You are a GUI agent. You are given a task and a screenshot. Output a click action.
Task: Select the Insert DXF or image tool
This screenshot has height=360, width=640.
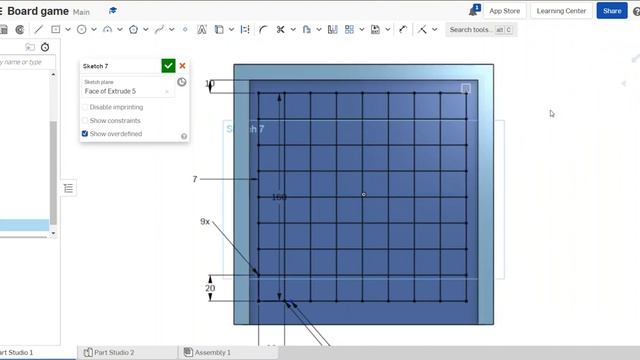(x=376, y=29)
